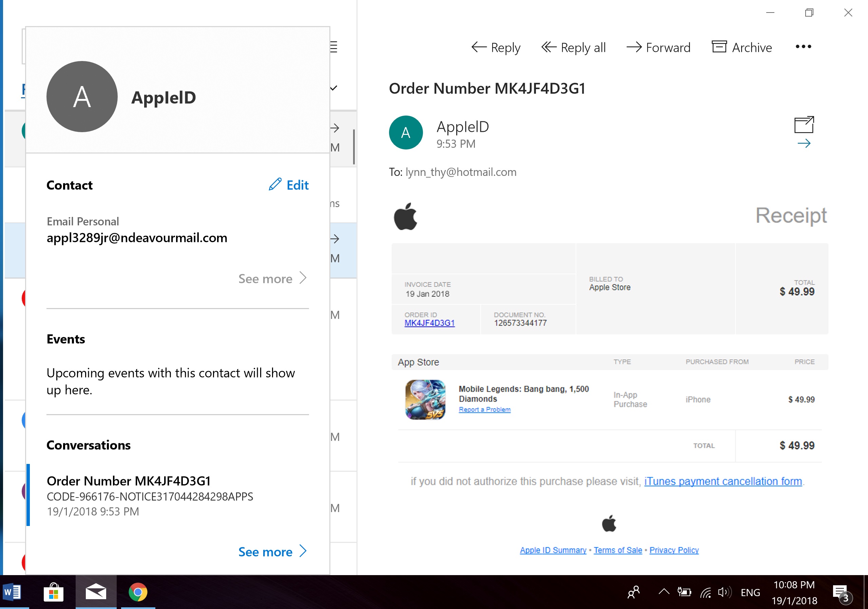Open Apple ID Summary link

point(553,550)
